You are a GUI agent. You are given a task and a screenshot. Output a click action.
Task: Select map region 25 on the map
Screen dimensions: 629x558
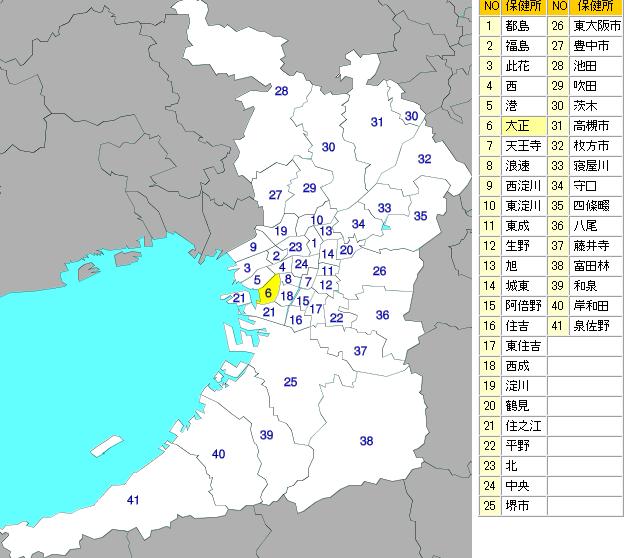(290, 381)
